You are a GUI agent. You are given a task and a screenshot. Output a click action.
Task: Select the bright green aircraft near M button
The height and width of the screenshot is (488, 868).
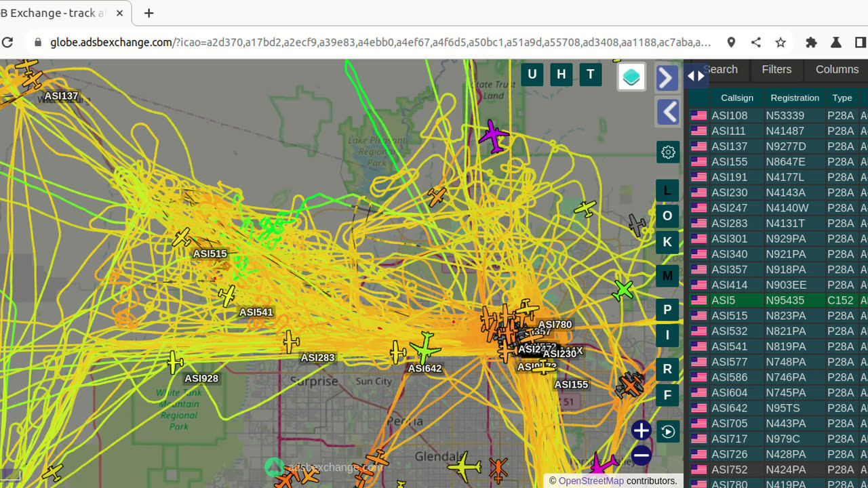coord(623,290)
